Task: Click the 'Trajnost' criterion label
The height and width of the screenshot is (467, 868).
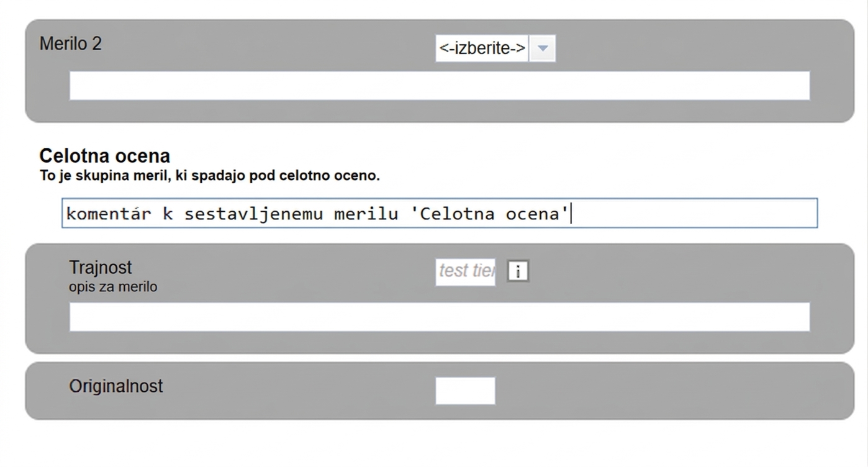Action: [101, 268]
